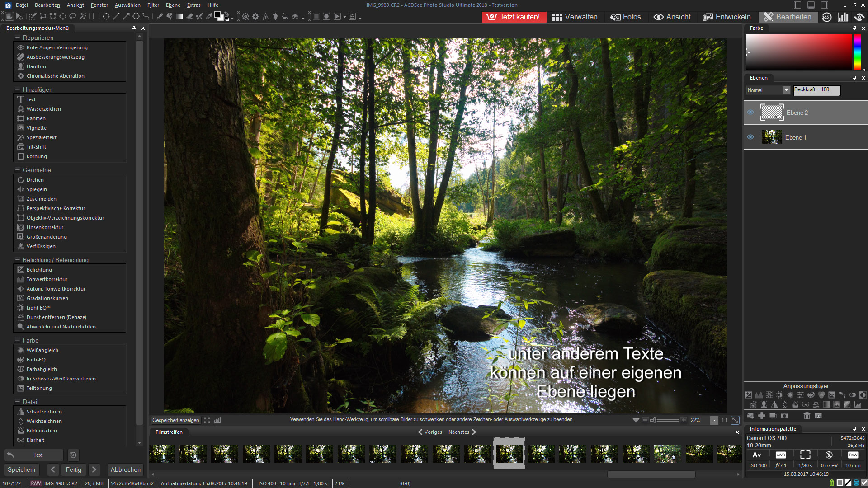Viewport: 868px width, 488px height.
Task: Toggle the Gespeichert anzeigen button
Action: pos(175,420)
